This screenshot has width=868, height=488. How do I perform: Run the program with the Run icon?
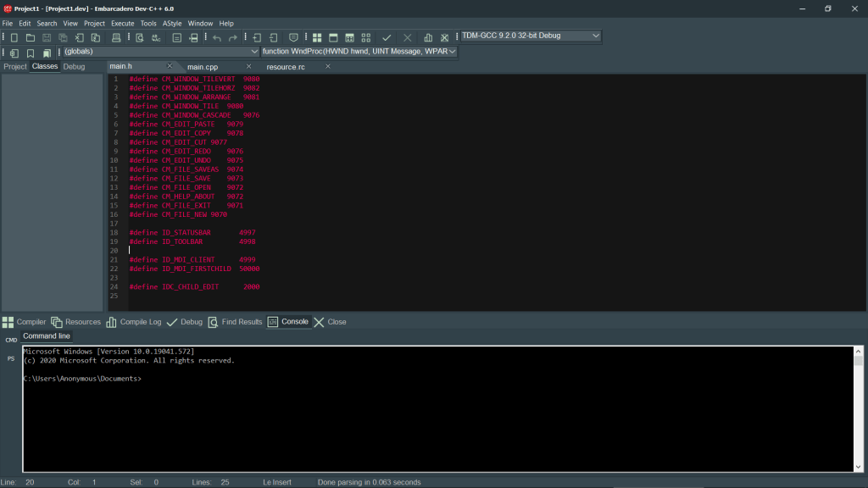click(408, 37)
